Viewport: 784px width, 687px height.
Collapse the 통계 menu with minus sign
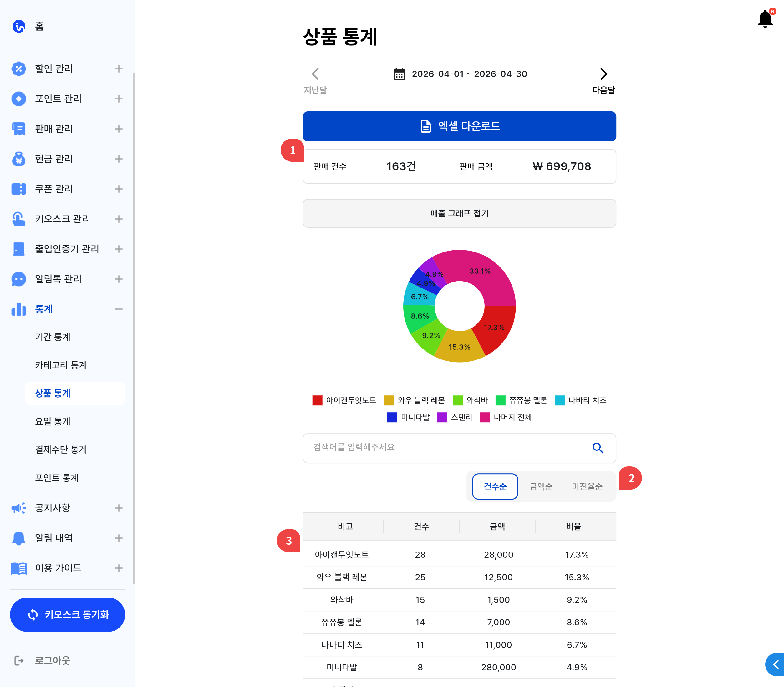119,309
